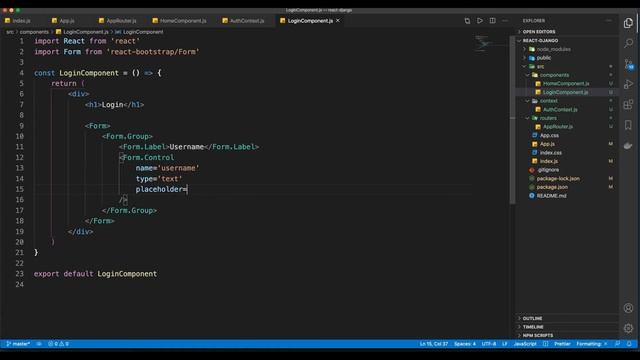Click the editor vertical scrollbar
Viewport: 640px width, 360px height.
512,120
